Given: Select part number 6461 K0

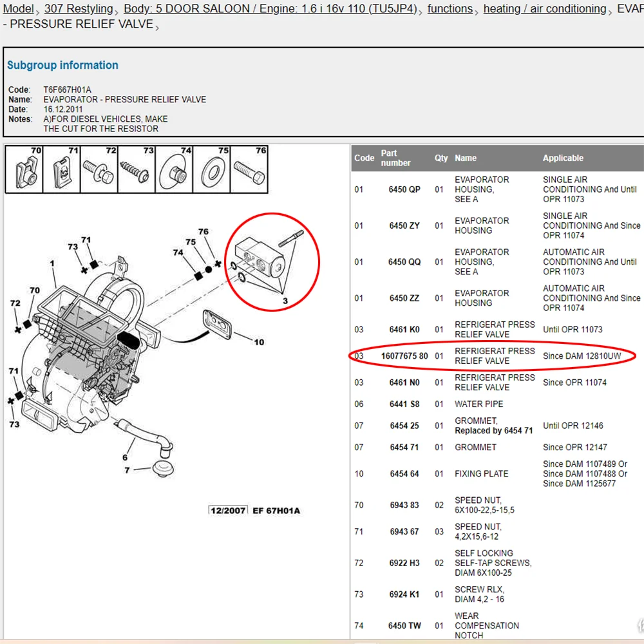Looking at the screenshot, I should tap(404, 329).
